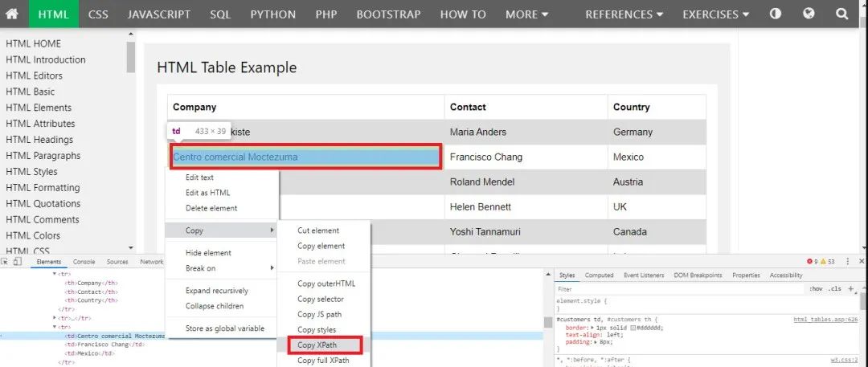Select Copy XPath from the submenu
The width and height of the screenshot is (868, 367).
(x=317, y=345)
